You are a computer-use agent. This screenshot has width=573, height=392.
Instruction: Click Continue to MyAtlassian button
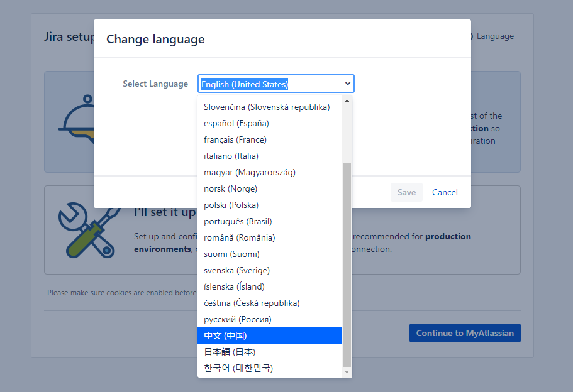[465, 333]
